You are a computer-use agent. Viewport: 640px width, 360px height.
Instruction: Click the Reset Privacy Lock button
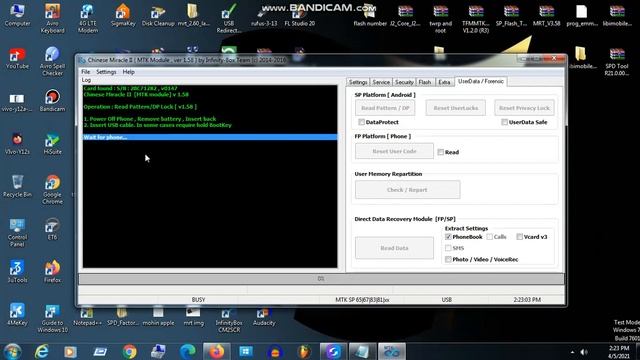pyautogui.click(x=524, y=108)
